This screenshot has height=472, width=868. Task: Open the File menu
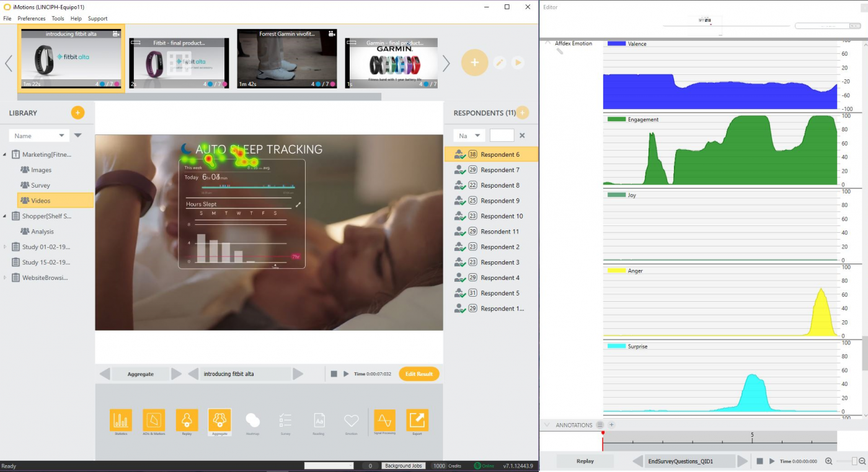click(x=7, y=19)
